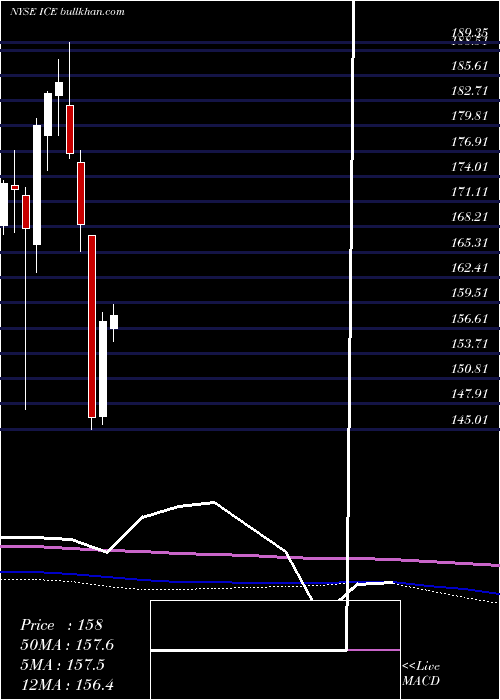Click the tall red candlestick dropping to 145

(x=92, y=326)
